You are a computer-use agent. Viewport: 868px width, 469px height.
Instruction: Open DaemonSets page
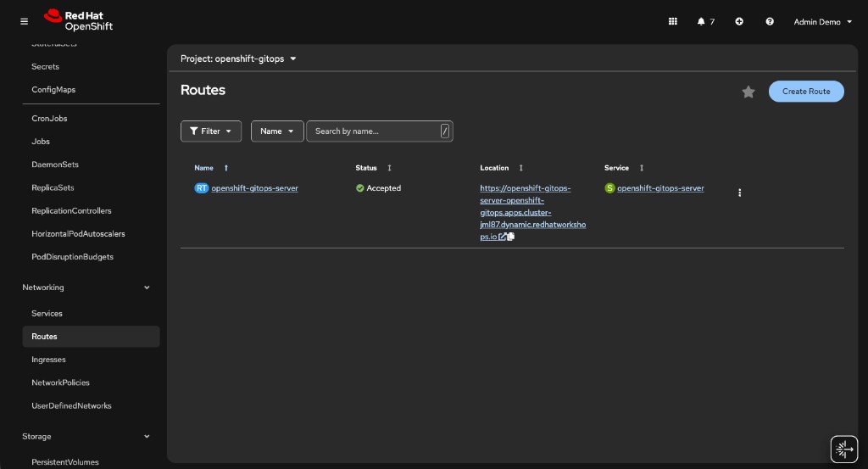click(x=55, y=165)
